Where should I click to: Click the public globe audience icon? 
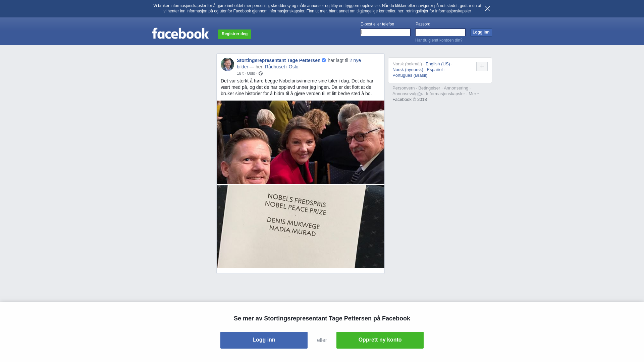[x=261, y=73]
